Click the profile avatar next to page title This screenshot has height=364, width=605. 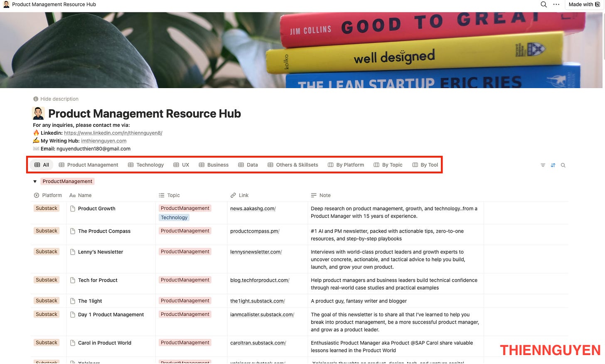(38, 113)
